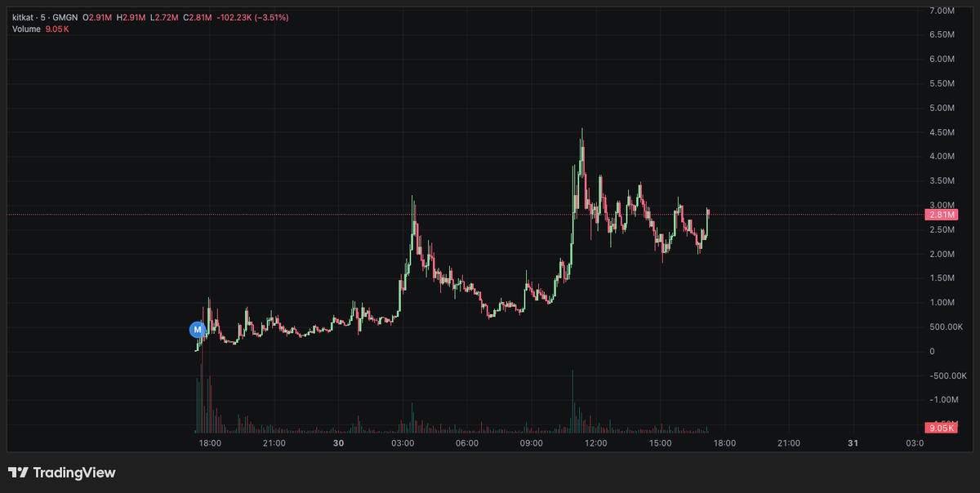This screenshot has height=493, width=980.
Task: Click the 3.50M price axis label
Action: [x=942, y=180]
